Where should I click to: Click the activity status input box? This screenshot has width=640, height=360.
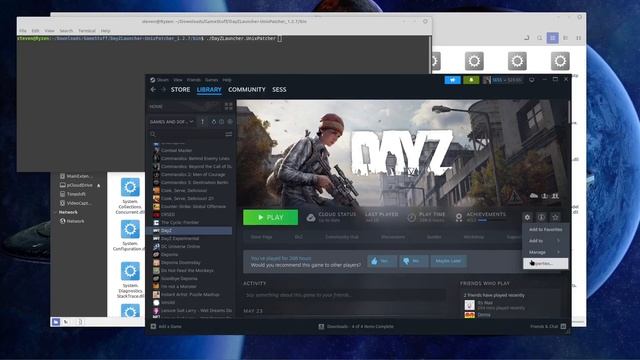(344, 295)
